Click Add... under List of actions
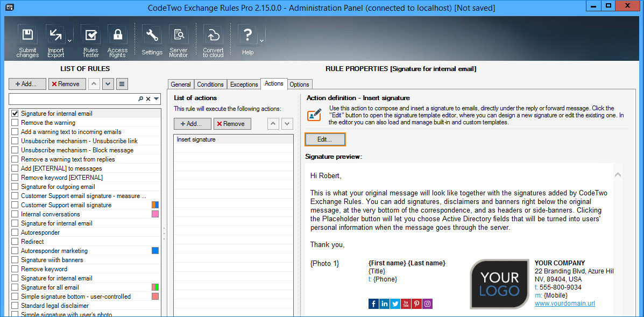The image size is (644, 317). click(192, 124)
